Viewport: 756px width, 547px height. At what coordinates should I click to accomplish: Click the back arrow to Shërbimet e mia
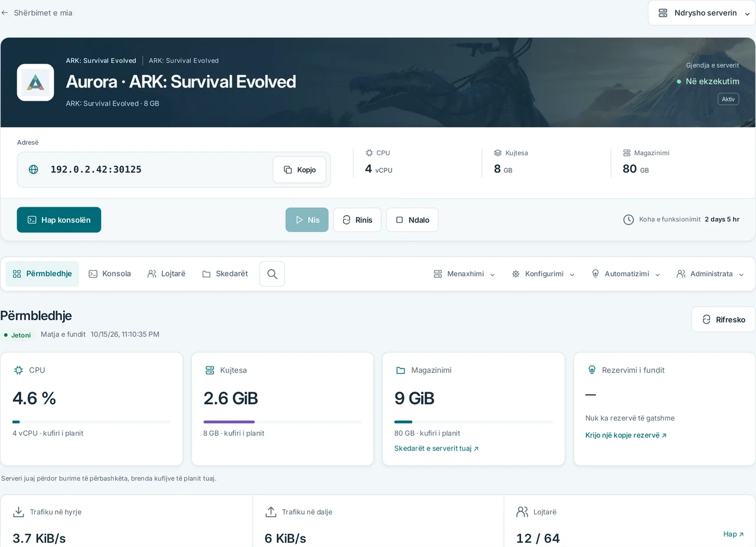tap(5, 12)
